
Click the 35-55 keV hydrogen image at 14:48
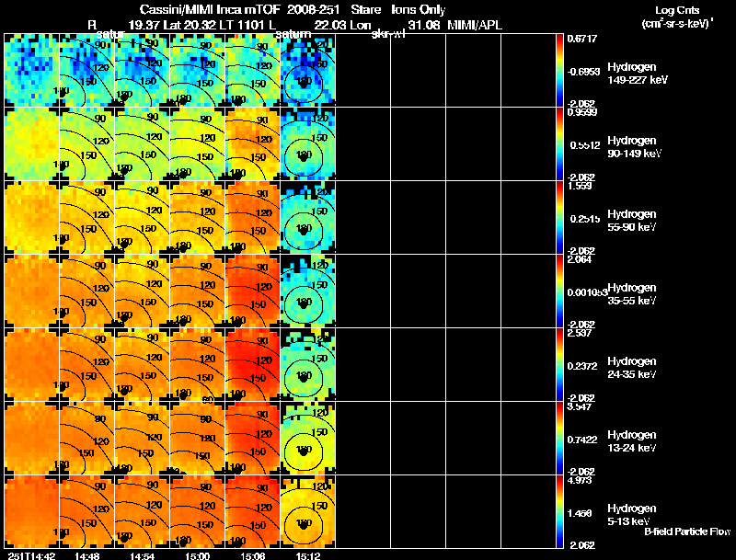(x=86, y=291)
